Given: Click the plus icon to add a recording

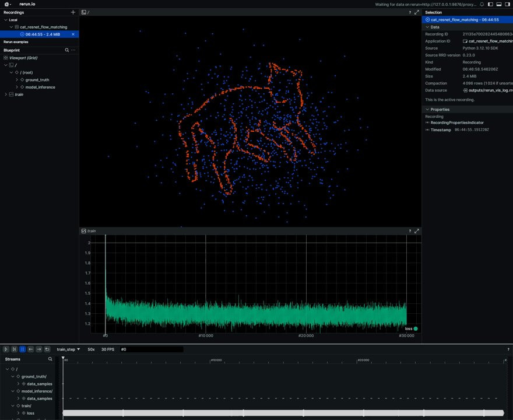Looking at the screenshot, I should (73, 12).
